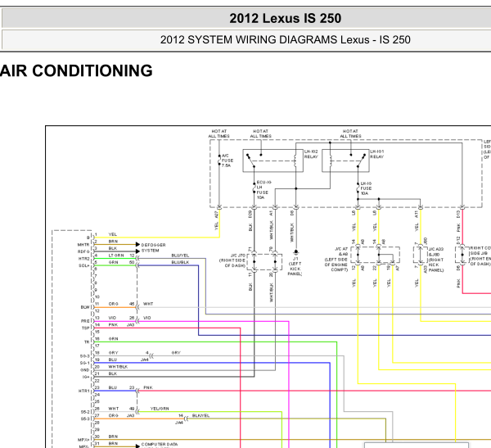Click the "PNK" label at pin 14

coord(113,325)
